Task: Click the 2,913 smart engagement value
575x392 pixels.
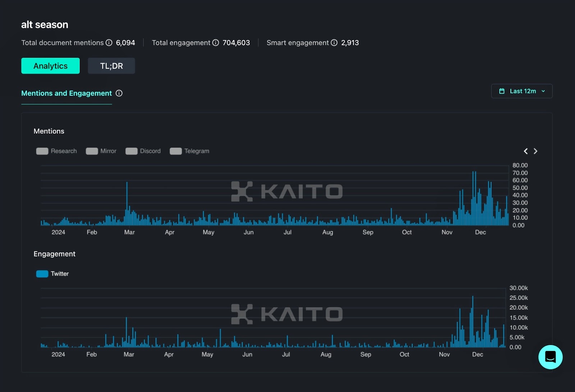Action: pos(350,43)
